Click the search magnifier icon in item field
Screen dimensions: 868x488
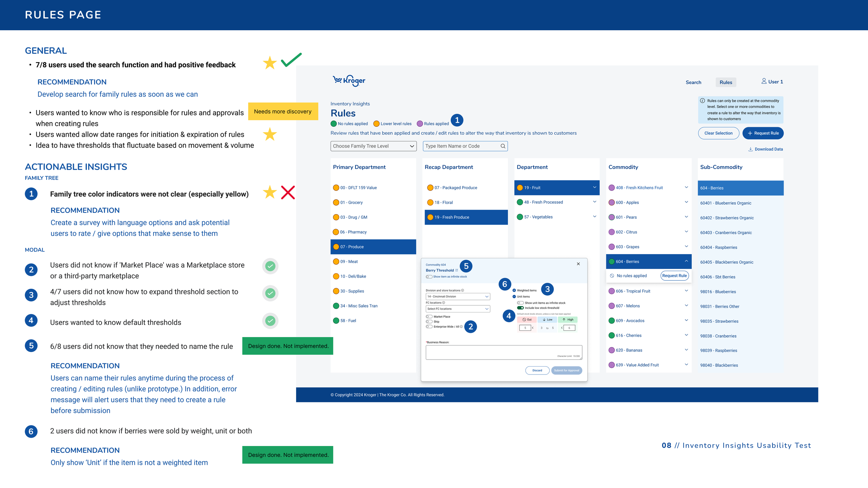pos(503,146)
